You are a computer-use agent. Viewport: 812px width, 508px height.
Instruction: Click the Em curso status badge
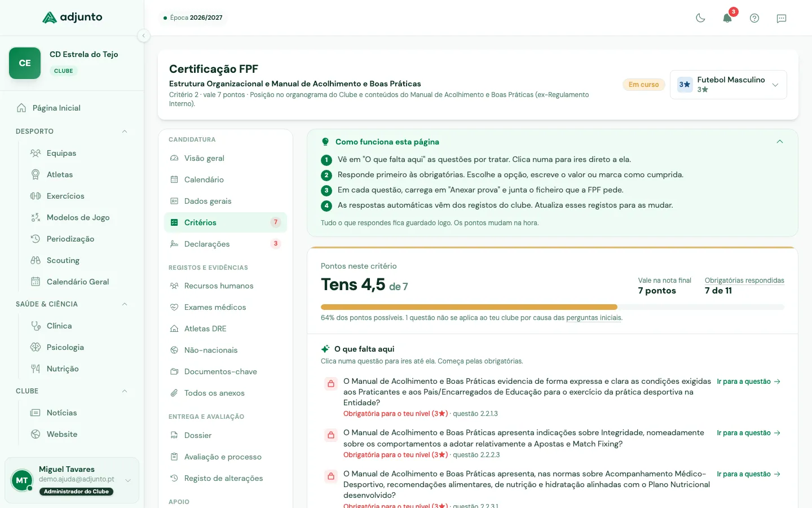click(643, 85)
